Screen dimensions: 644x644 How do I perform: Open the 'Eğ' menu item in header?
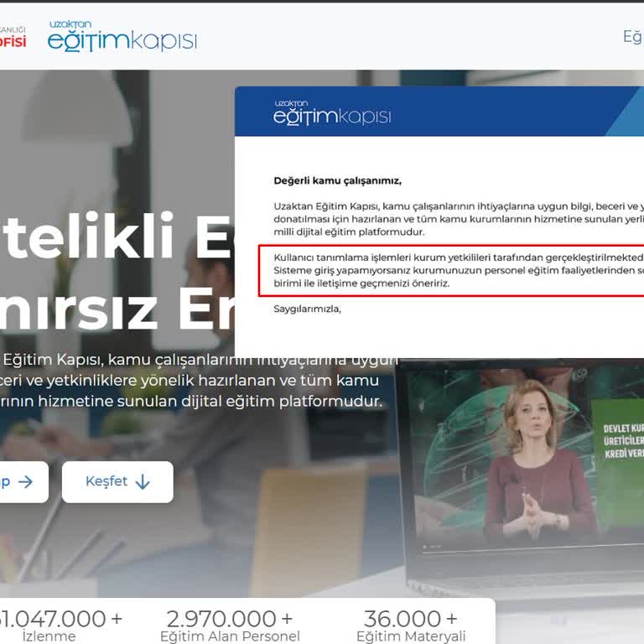point(633,37)
